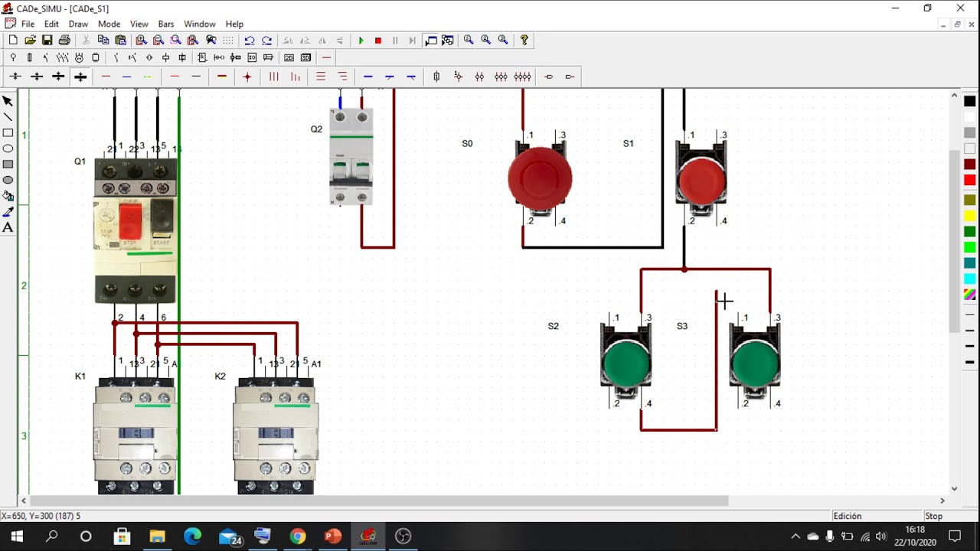Select the motor components category icon
980x551 pixels.
[x=79, y=57]
